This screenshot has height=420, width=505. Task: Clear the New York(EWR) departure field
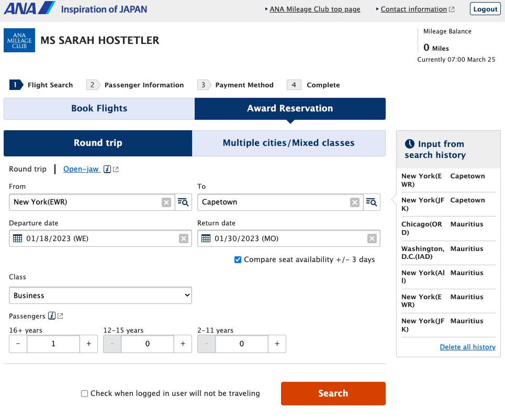coord(166,202)
